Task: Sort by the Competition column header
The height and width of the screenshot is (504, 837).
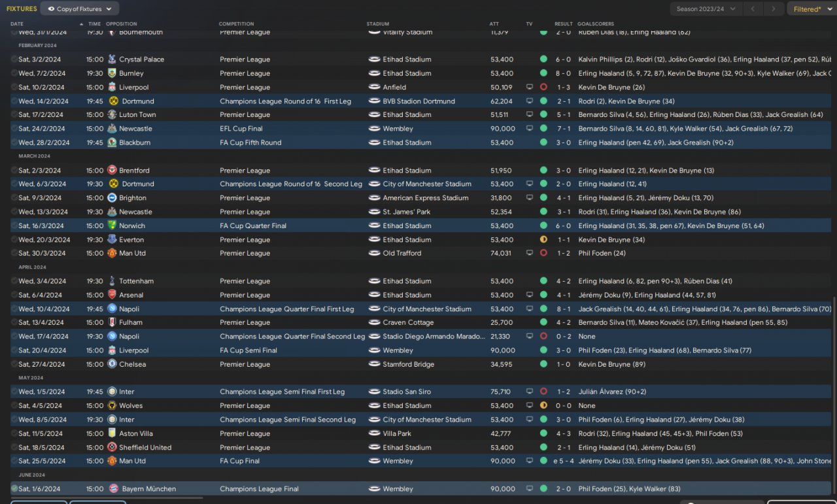Action: 237,24
